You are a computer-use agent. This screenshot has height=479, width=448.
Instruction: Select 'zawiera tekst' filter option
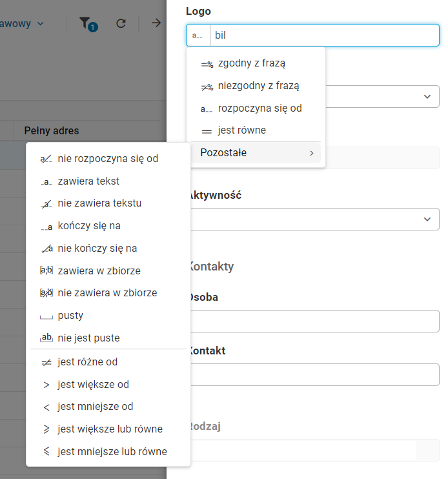pyautogui.click(x=88, y=181)
